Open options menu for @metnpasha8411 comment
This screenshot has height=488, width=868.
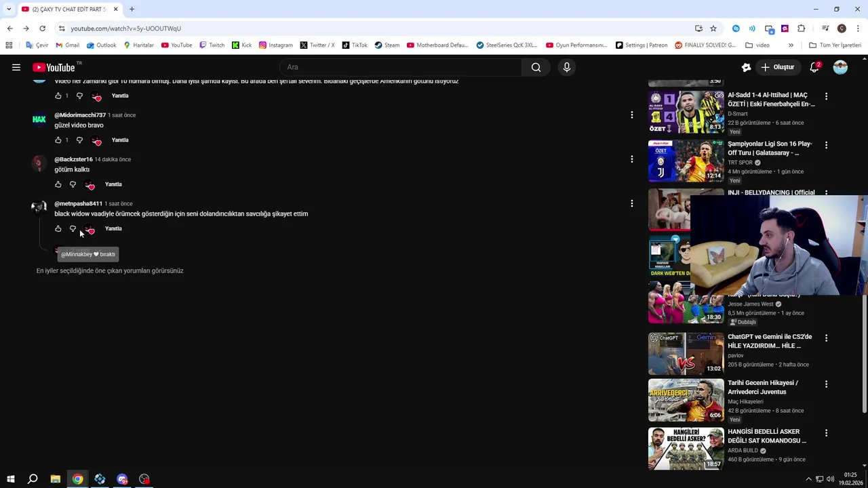pyautogui.click(x=631, y=203)
